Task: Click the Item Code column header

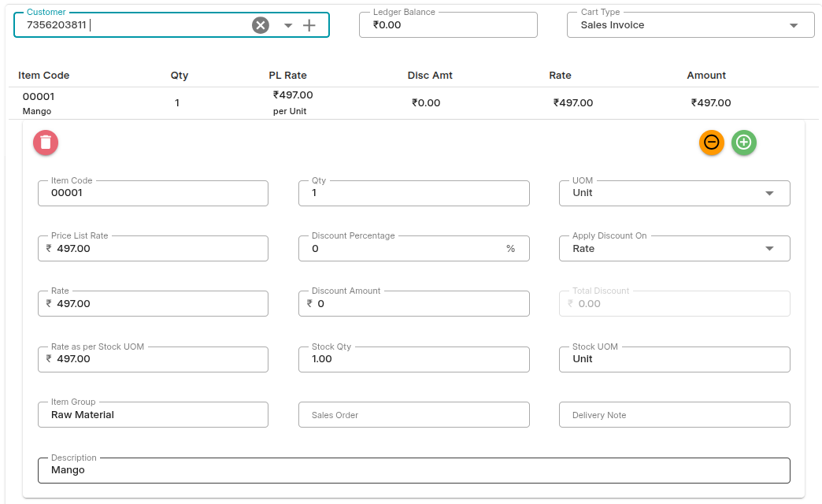Action: click(x=43, y=76)
